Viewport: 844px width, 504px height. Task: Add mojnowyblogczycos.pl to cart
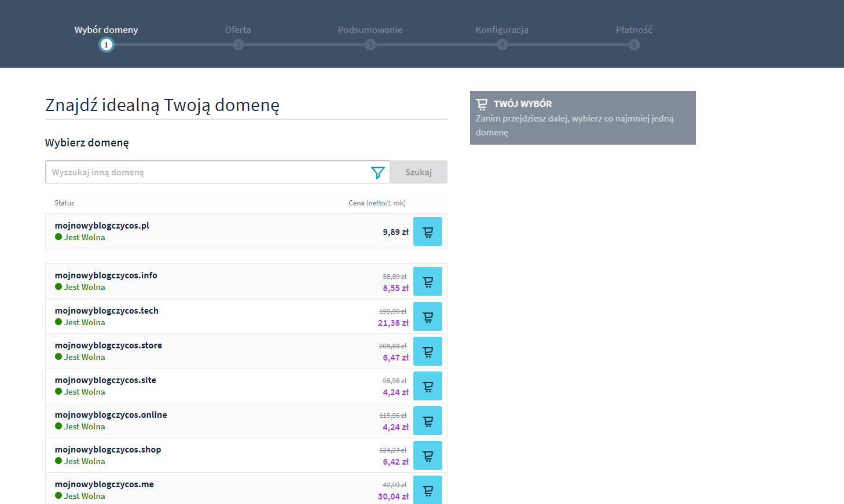tap(427, 231)
